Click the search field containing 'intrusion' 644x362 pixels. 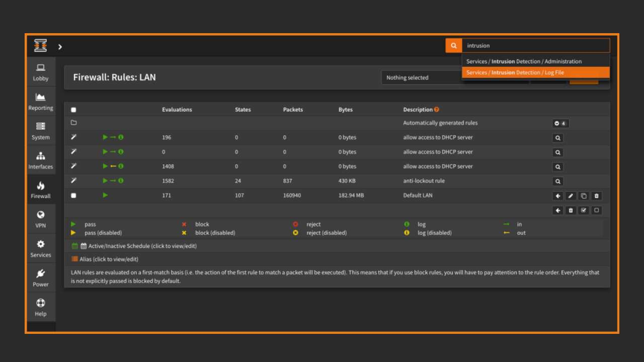[536, 45]
